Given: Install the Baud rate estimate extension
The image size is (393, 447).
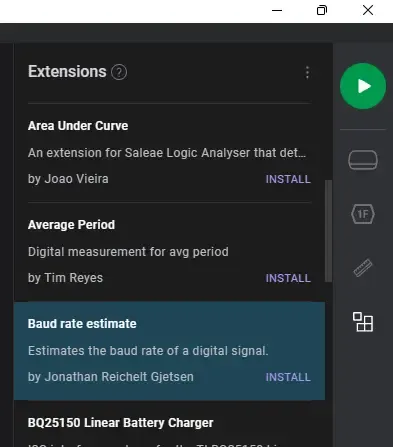Looking at the screenshot, I should 288,377.
